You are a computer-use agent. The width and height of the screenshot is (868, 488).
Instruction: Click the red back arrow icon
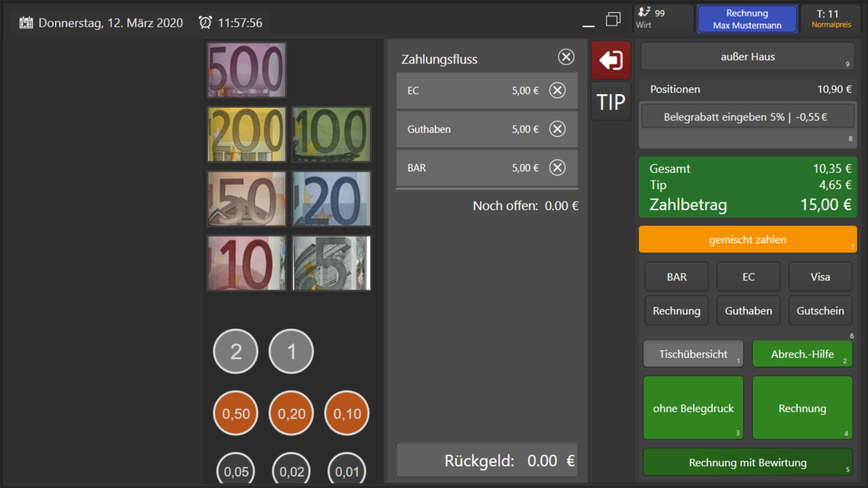[611, 60]
